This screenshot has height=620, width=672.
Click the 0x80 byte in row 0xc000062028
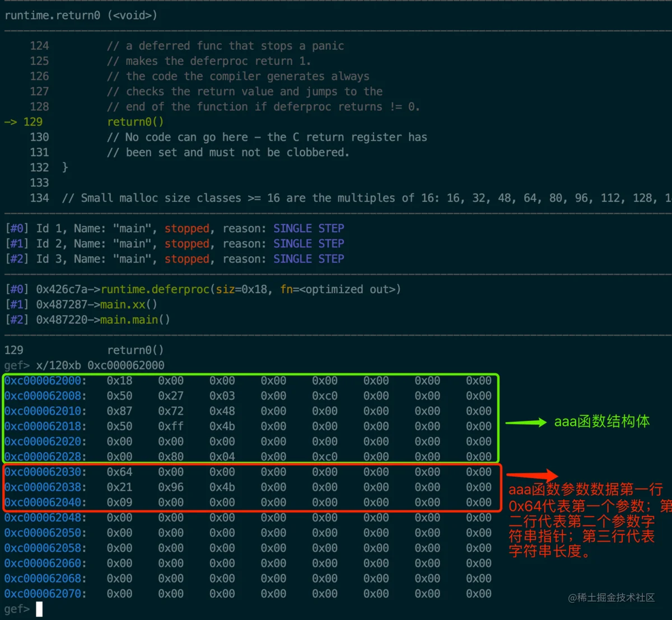click(x=171, y=457)
